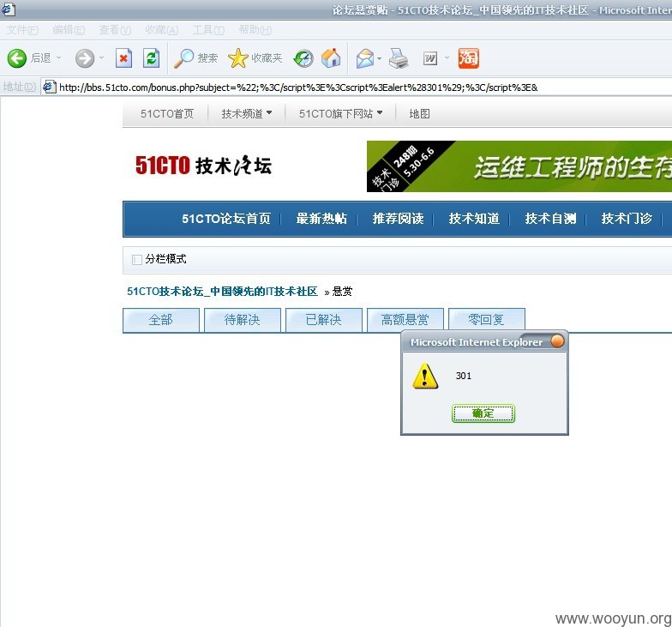Click the Forward arrow icon
Viewport: 672px width, 627px height.
pos(85,58)
